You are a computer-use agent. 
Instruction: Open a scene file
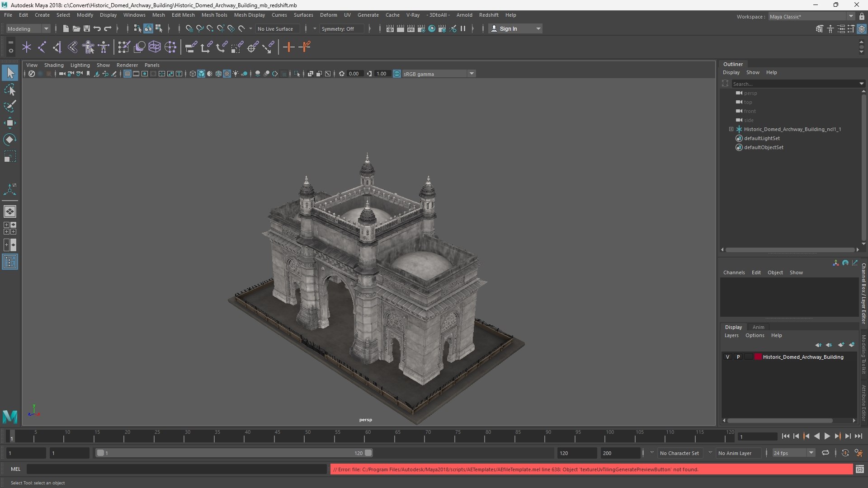click(76, 28)
